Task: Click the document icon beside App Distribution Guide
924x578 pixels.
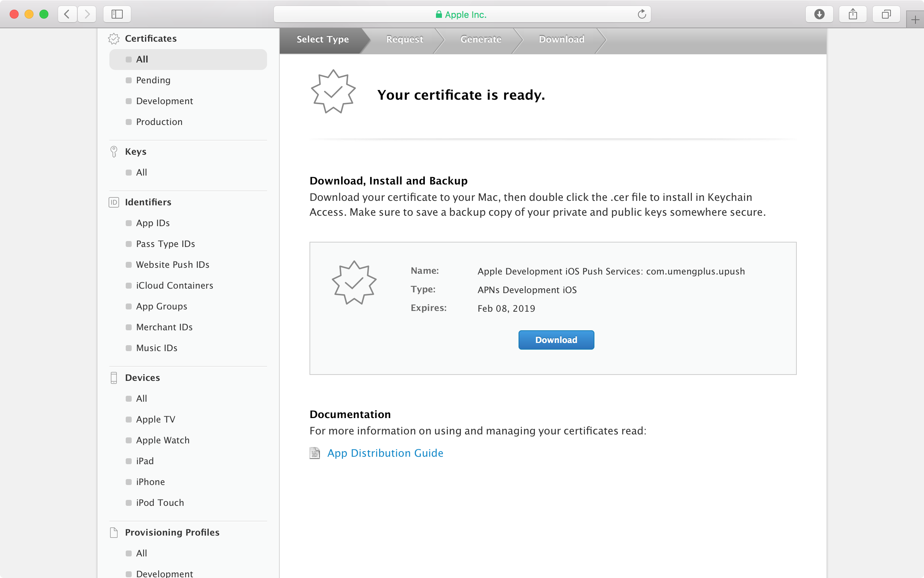Action: tap(315, 453)
